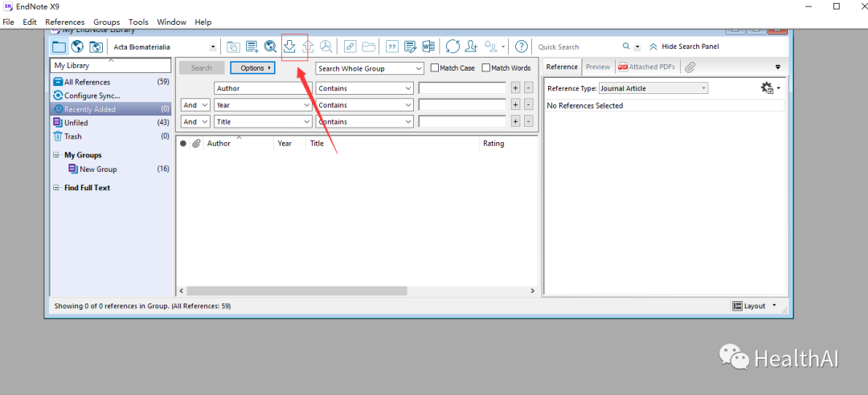Open the References menu
This screenshot has height=395, width=868.
point(65,22)
